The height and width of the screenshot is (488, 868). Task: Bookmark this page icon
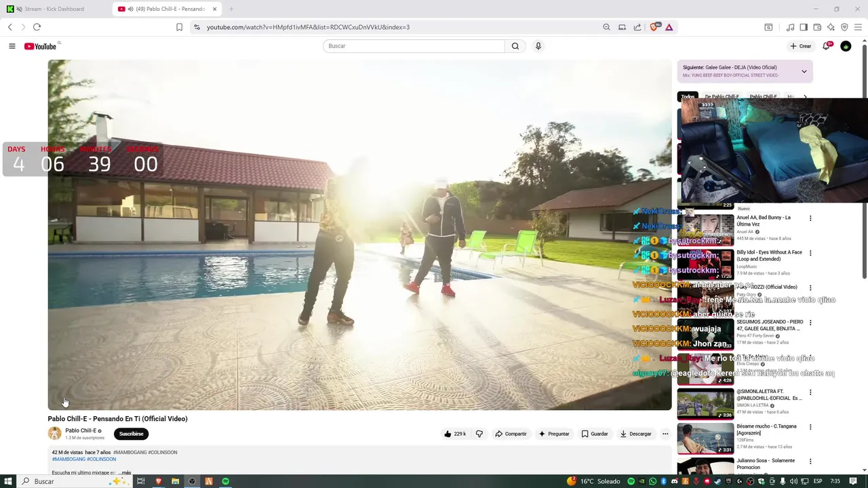click(x=179, y=27)
